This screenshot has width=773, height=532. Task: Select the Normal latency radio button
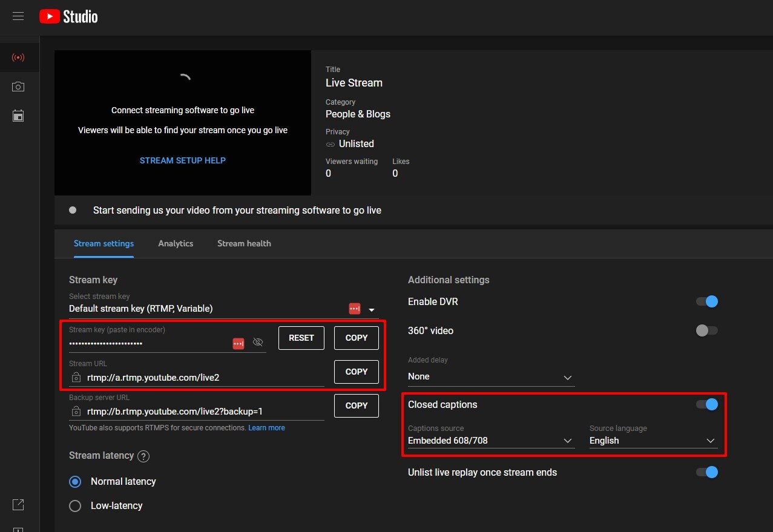click(x=75, y=482)
